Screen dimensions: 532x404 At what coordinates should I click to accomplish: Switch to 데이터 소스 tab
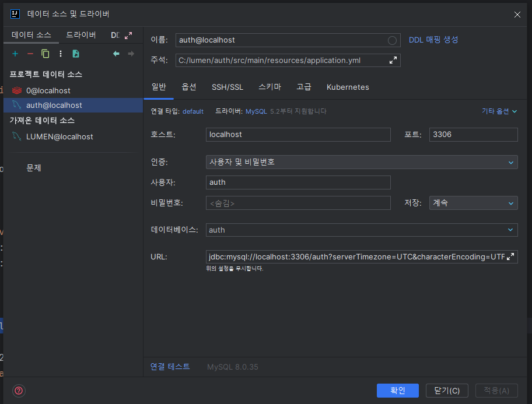pos(32,35)
